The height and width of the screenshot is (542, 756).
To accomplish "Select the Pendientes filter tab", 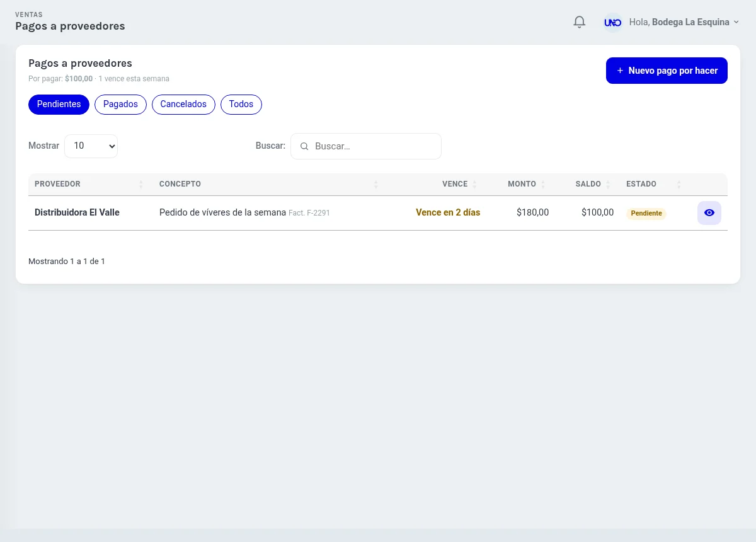I will pyautogui.click(x=59, y=105).
